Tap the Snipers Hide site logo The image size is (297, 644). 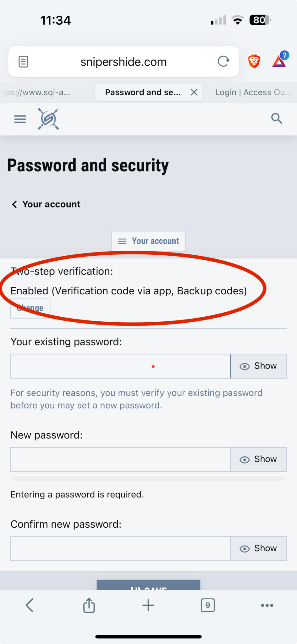click(48, 119)
